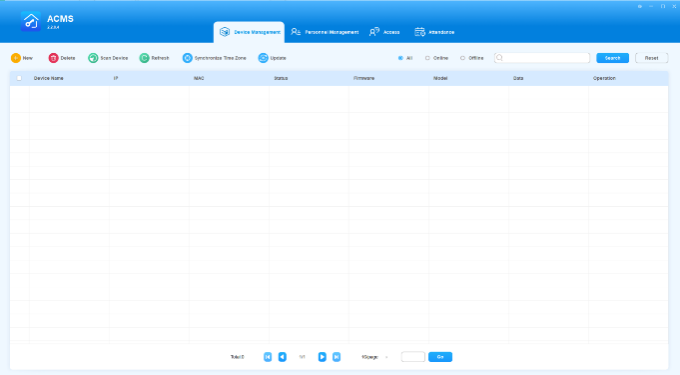Start Scan Device from toolbar

tap(108, 58)
